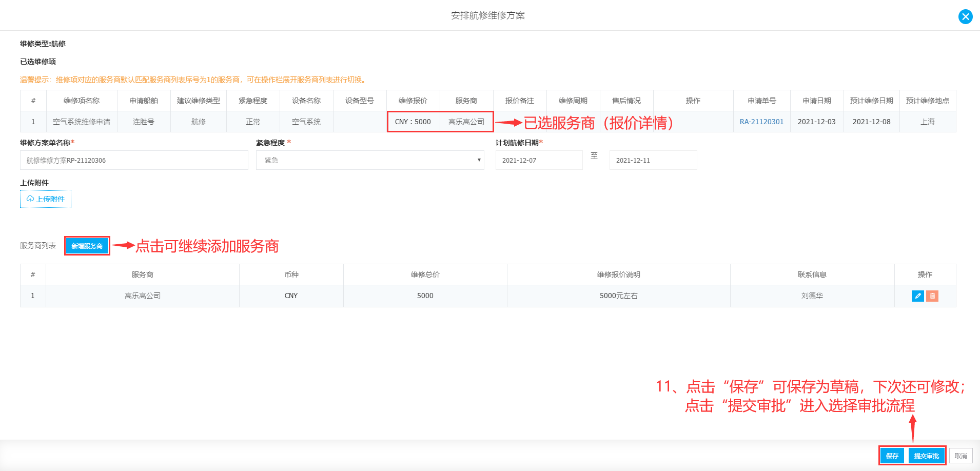Open the 紧急程度 dropdown
Image resolution: width=980 pixels, height=471 pixels.
[x=370, y=160]
